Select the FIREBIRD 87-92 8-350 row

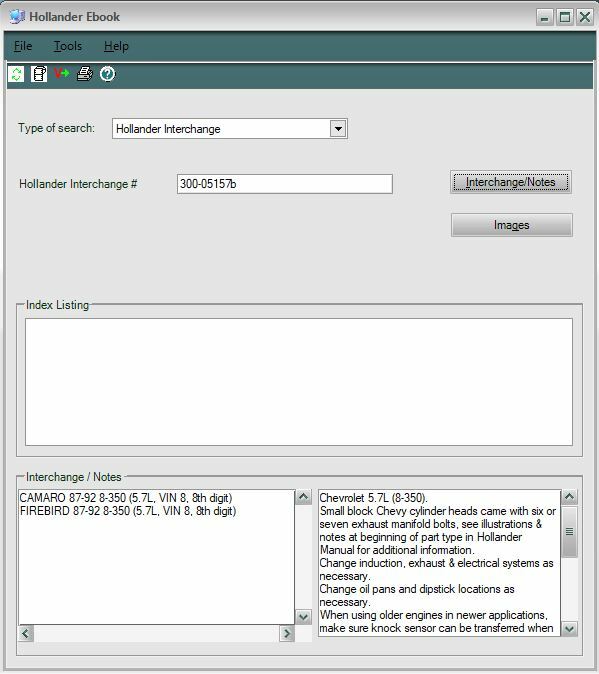coord(128,511)
